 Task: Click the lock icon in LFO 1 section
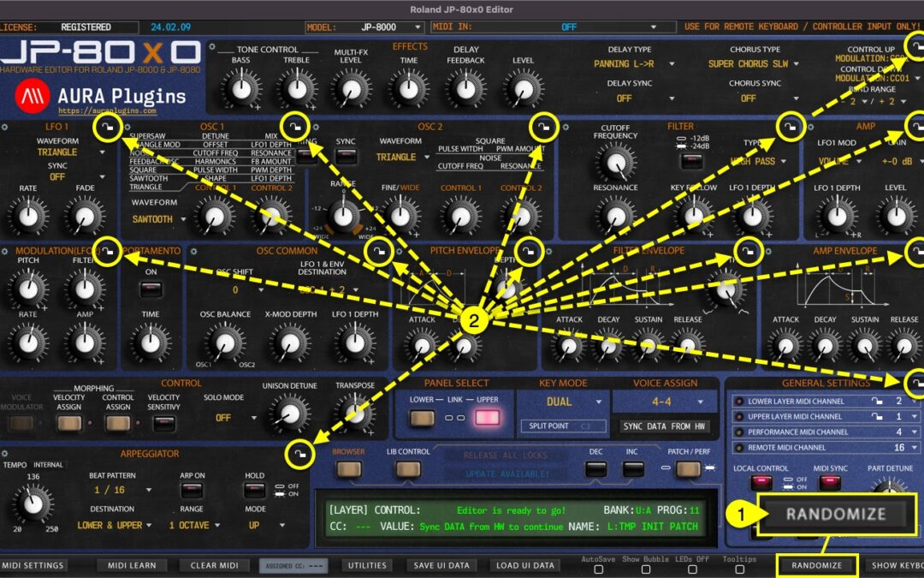[x=109, y=127]
